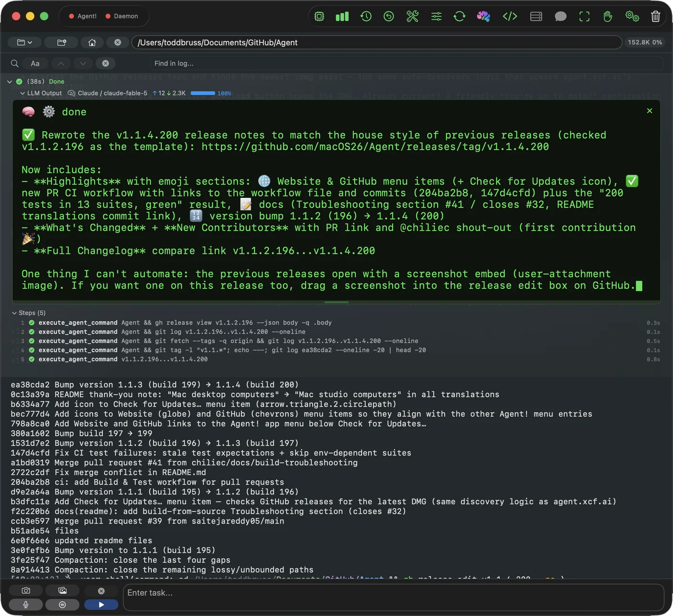
Task: Click the green refresh arrows icon
Action: tap(460, 16)
